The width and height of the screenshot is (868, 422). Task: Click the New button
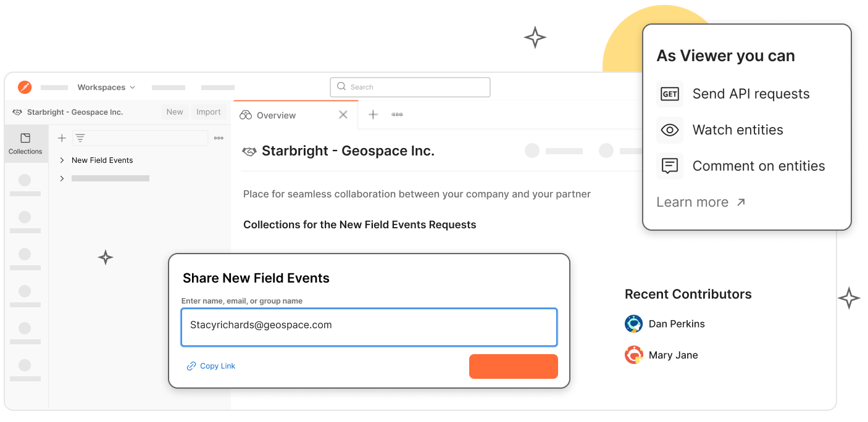pyautogui.click(x=175, y=112)
